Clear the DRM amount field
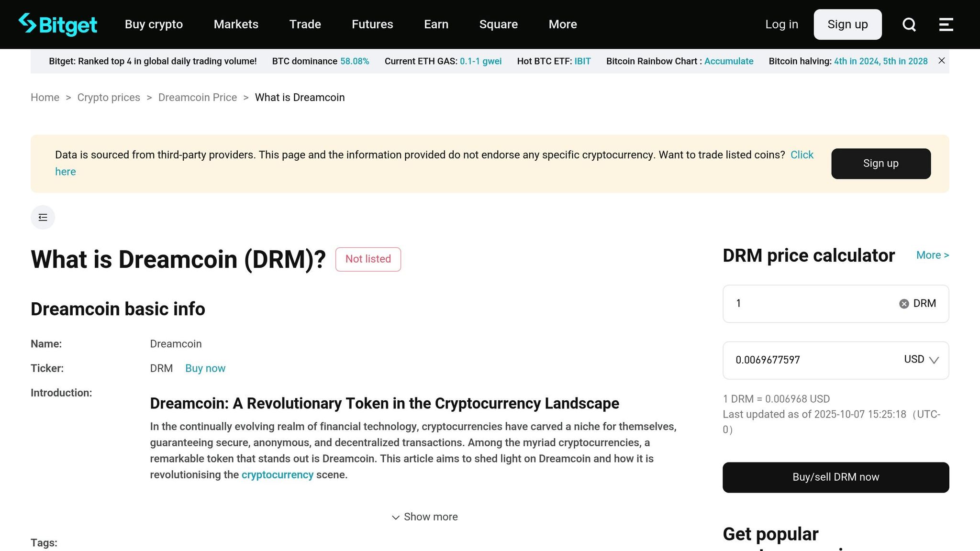The width and height of the screenshot is (980, 551). tap(903, 304)
